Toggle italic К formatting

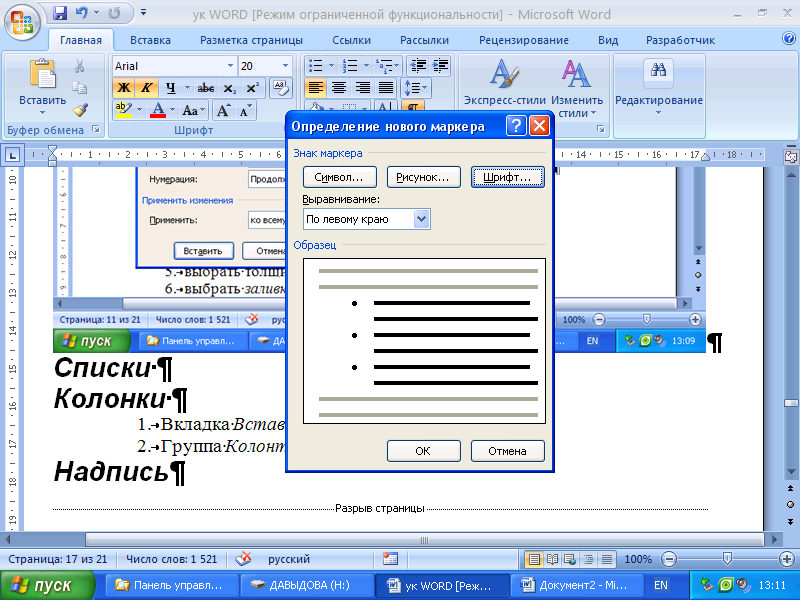[x=146, y=88]
